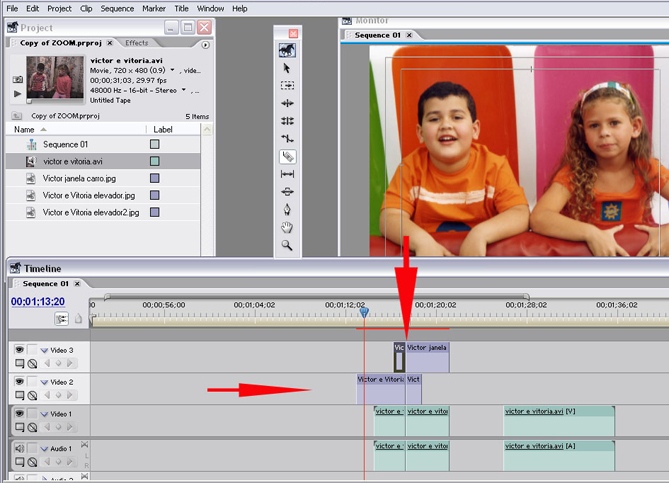The width and height of the screenshot is (669, 483).
Task: Select the Hand tool
Action: point(287,227)
